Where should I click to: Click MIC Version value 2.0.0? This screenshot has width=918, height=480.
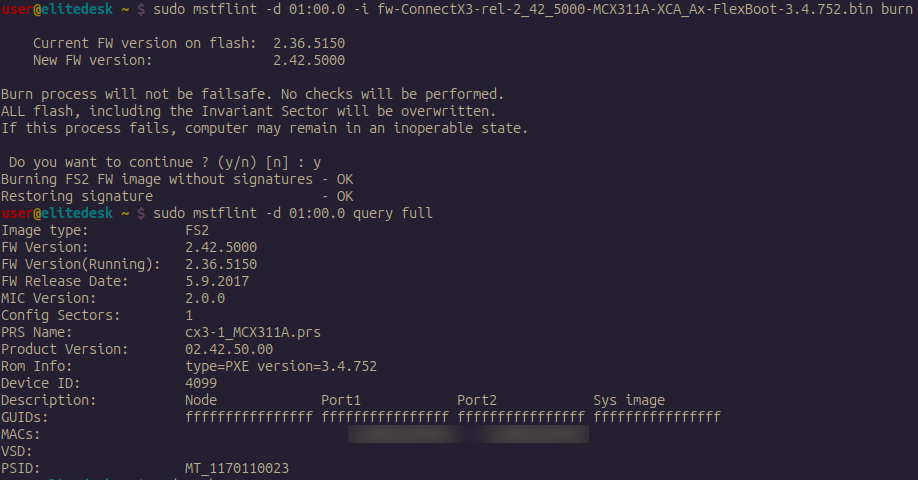click(x=205, y=298)
